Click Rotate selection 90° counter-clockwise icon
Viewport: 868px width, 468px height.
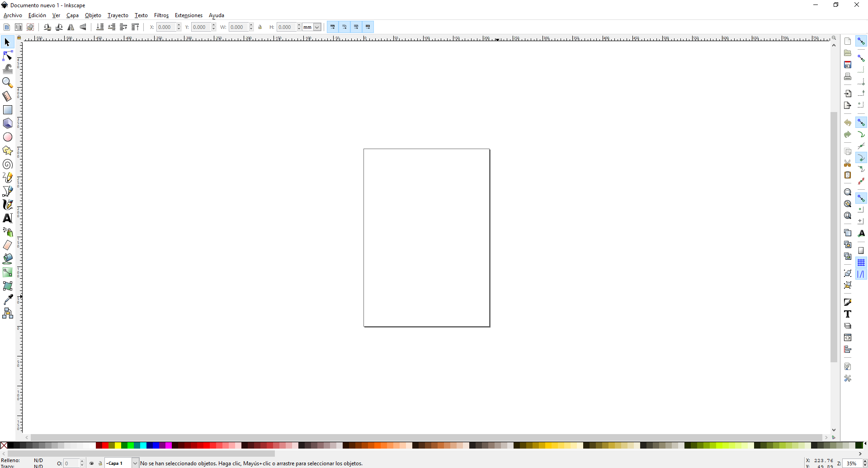pyautogui.click(x=47, y=27)
